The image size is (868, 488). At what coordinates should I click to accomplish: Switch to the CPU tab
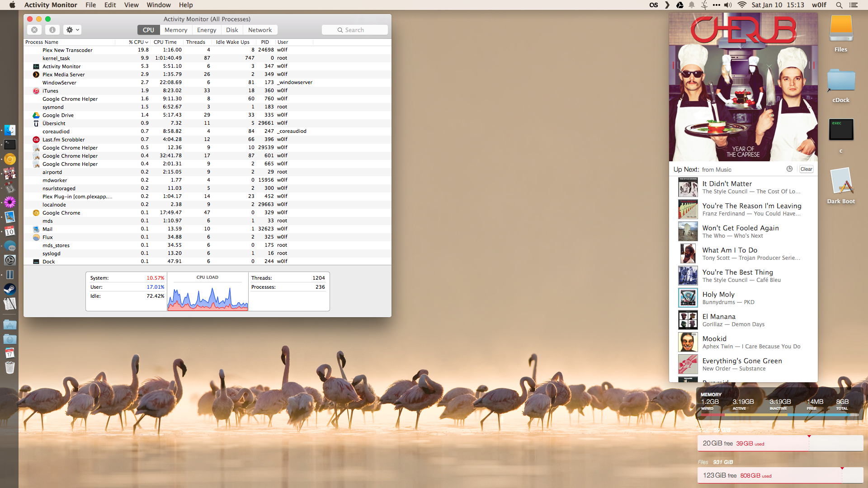pyautogui.click(x=148, y=30)
